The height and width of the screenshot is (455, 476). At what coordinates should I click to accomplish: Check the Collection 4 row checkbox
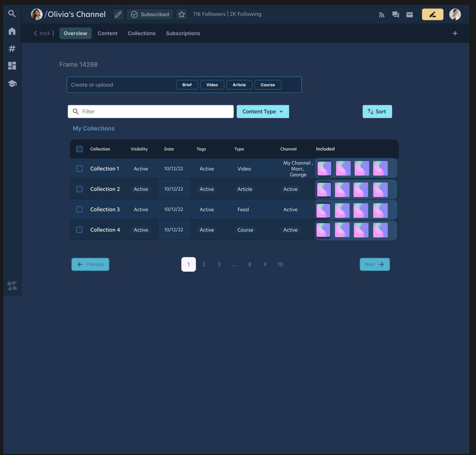point(79,230)
